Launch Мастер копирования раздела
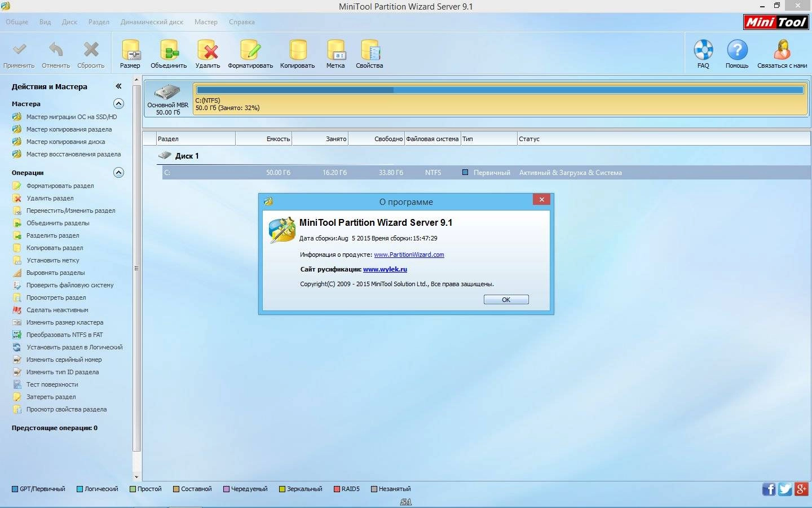The image size is (812, 508). 69,129
